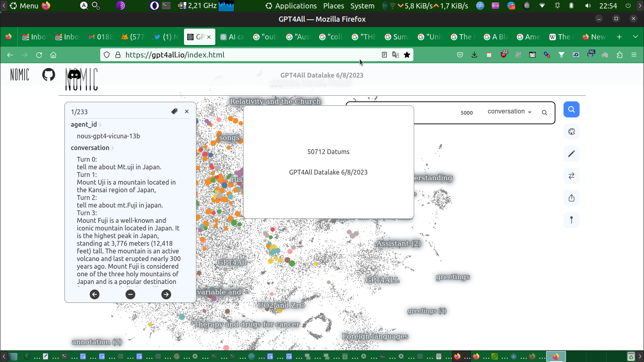Open the conversation field dropdown
The height and width of the screenshot is (362, 644).
click(510, 111)
